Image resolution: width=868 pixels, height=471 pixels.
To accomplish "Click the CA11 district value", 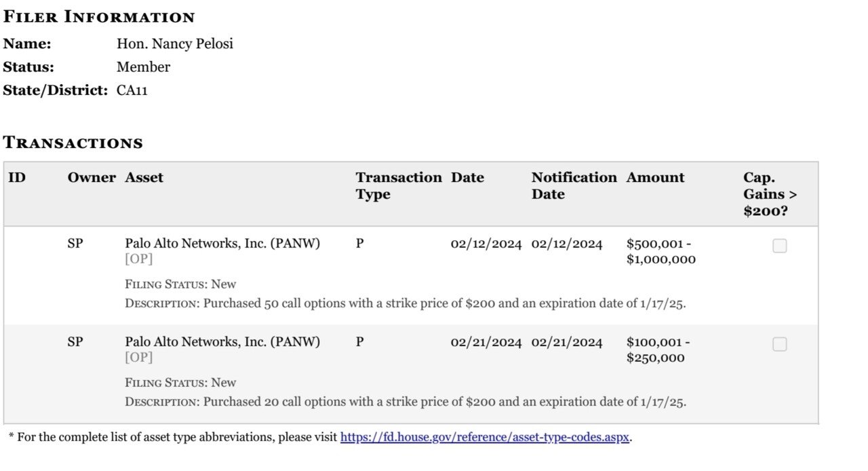I will [x=132, y=90].
